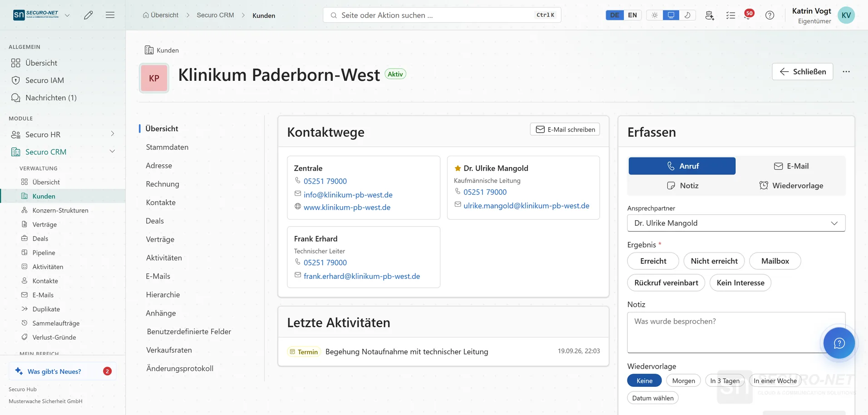Switch to the Wiedervorlage capture tab
The width and height of the screenshot is (868, 415).
coord(791,185)
